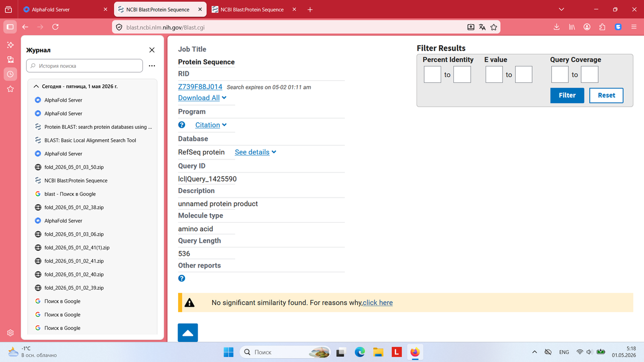This screenshot has width=644, height=362.
Task: Expand the See details database dropdown
Action: 256,152
